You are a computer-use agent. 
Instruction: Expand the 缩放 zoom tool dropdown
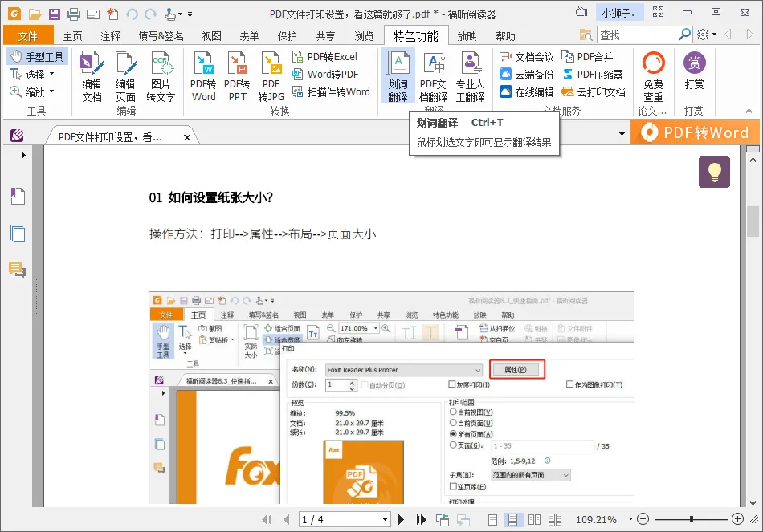tap(51, 92)
